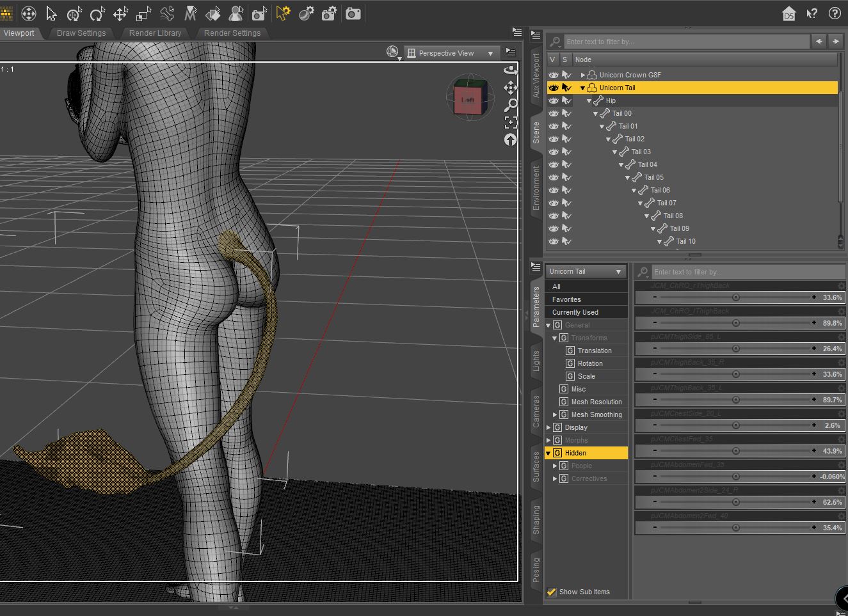Frame the selection with the viewport frame icon
This screenshot has width=848, height=616.
click(510, 122)
